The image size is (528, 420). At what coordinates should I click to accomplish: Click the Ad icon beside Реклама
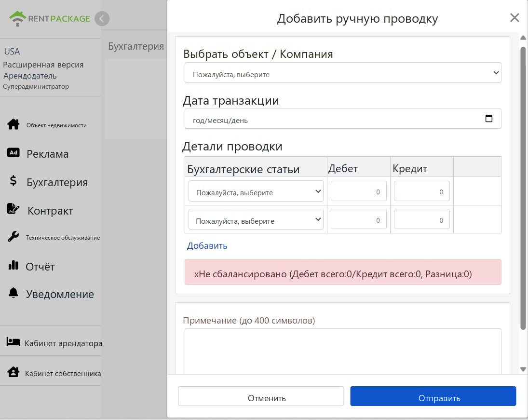click(x=14, y=152)
